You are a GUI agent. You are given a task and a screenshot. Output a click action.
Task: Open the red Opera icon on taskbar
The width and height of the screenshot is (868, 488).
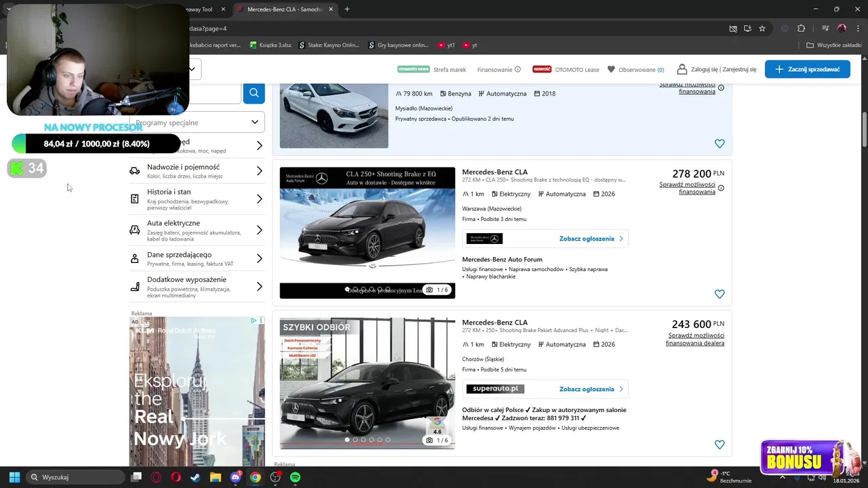[x=176, y=477]
